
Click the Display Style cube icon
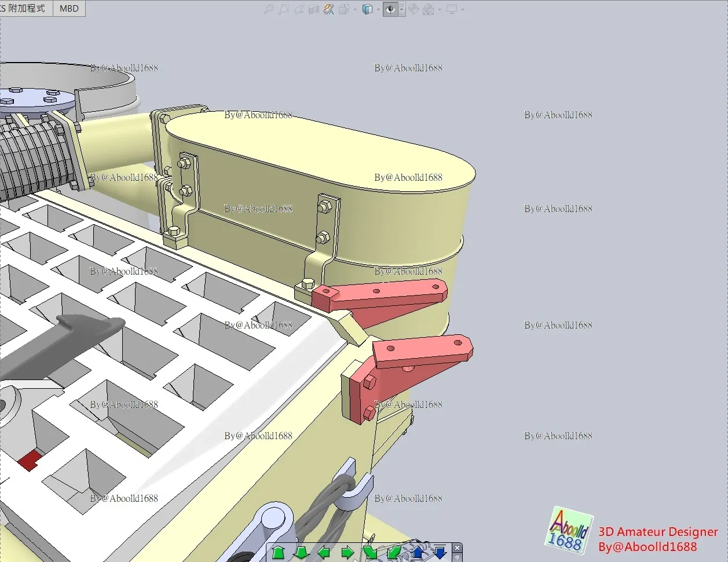pyautogui.click(x=367, y=9)
